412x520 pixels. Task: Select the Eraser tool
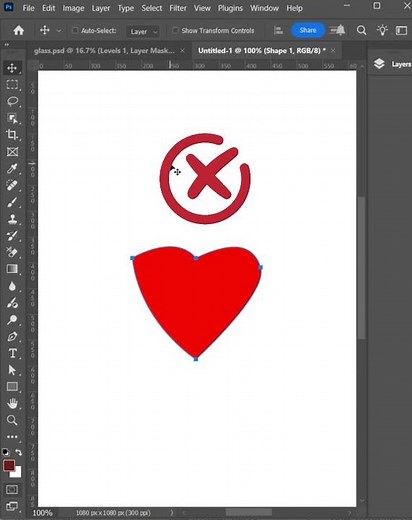pos(12,252)
